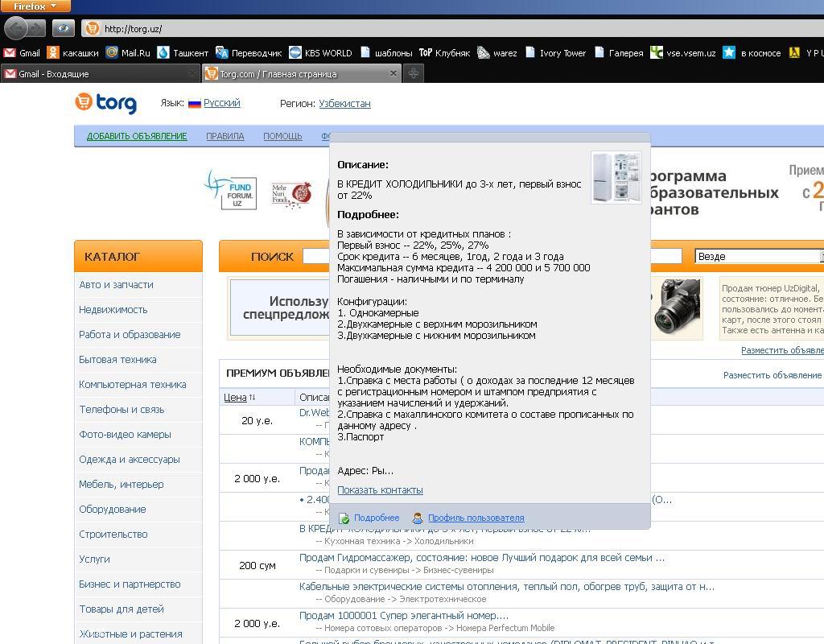Open the KBS WORLD bookmark
This screenshot has height=644, width=824.
coord(320,52)
